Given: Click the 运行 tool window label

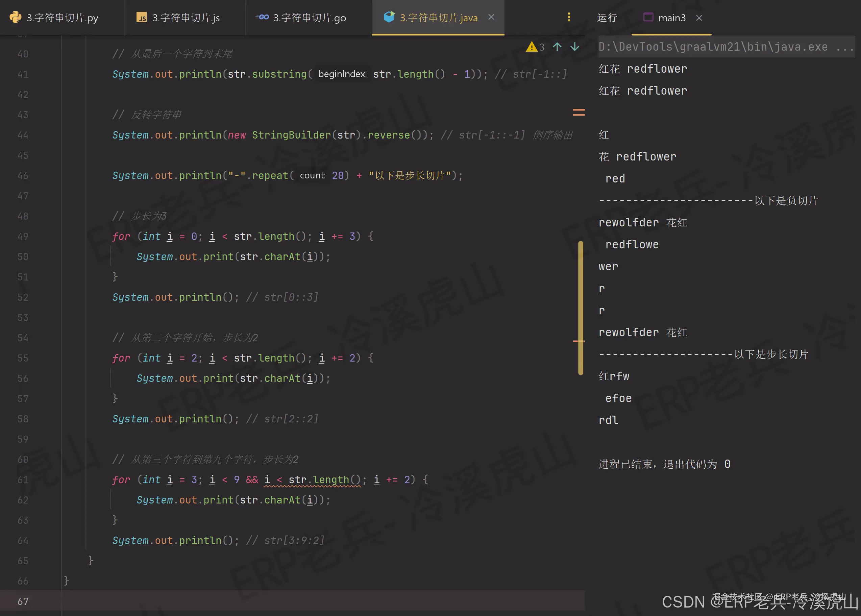Looking at the screenshot, I should (607, 18).
